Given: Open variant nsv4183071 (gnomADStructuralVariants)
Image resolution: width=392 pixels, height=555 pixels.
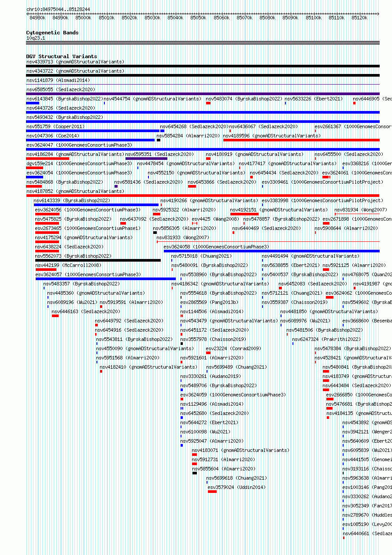Looking at the screenshot, I should (241, 450).
